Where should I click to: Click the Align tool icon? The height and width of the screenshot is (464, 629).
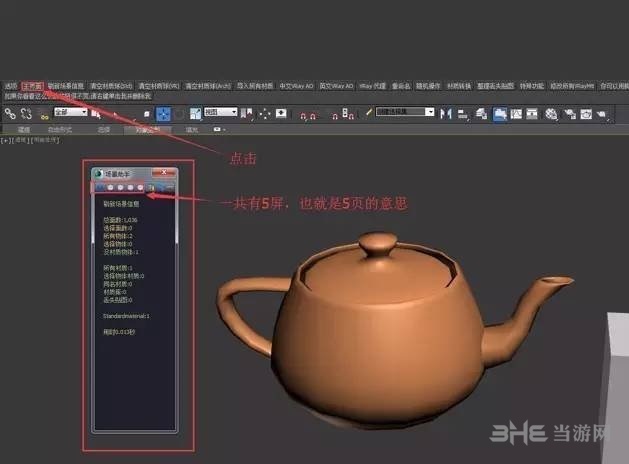click(463, 114)
